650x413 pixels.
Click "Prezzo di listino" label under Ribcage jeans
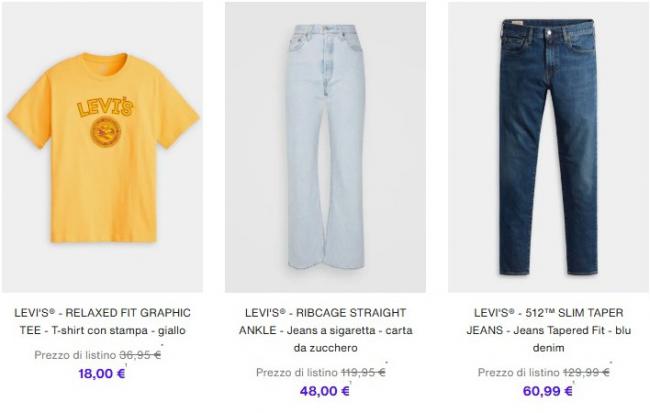[x=297, y=372]
